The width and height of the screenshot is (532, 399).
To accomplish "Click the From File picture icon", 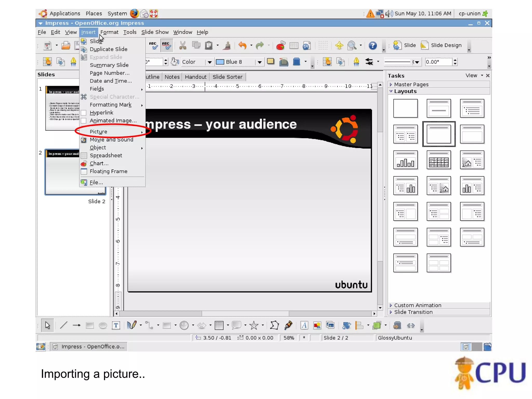I will (x=317, y=325).
